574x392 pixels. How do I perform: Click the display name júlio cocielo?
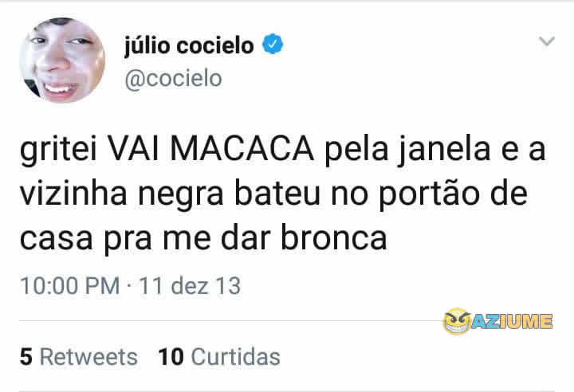pyautogui.click(x=189, y=45)
